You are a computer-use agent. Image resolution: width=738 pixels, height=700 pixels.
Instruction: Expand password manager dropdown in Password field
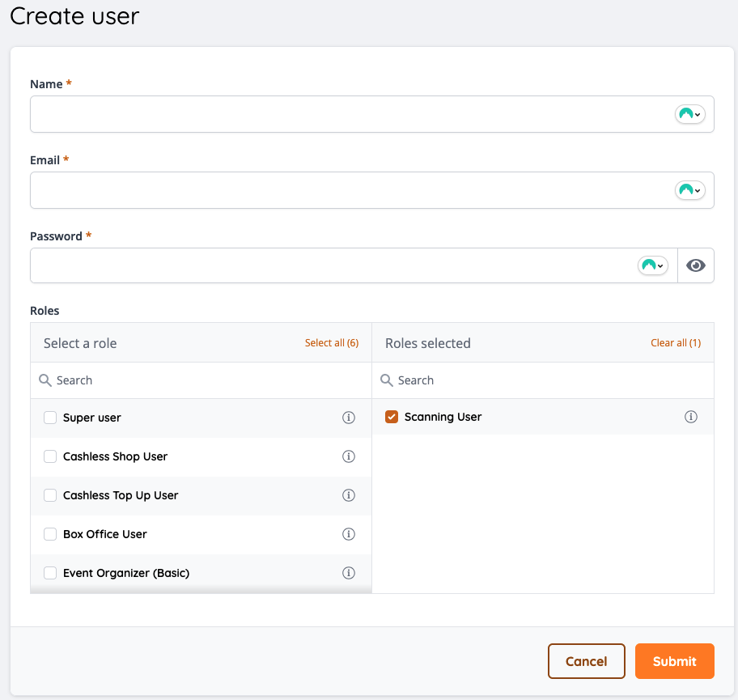pyautogui.click(x=652, y=265)
